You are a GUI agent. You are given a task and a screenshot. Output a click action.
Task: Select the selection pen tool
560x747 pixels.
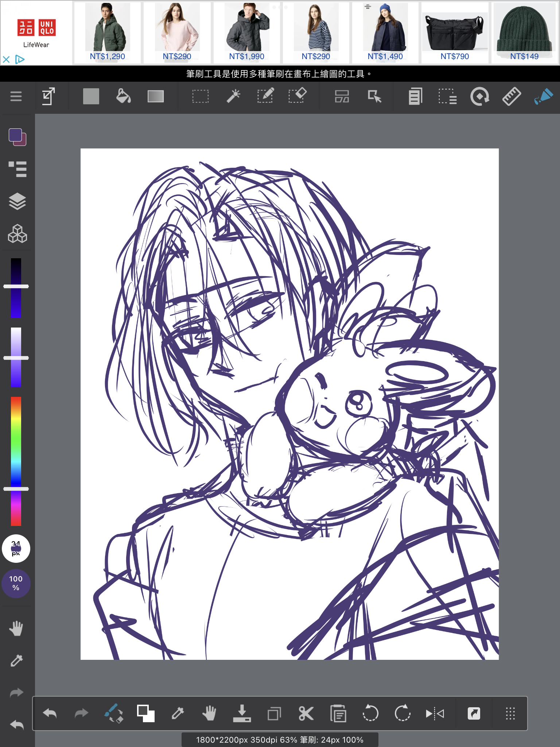pyautogui.click(x=265, y=96)
